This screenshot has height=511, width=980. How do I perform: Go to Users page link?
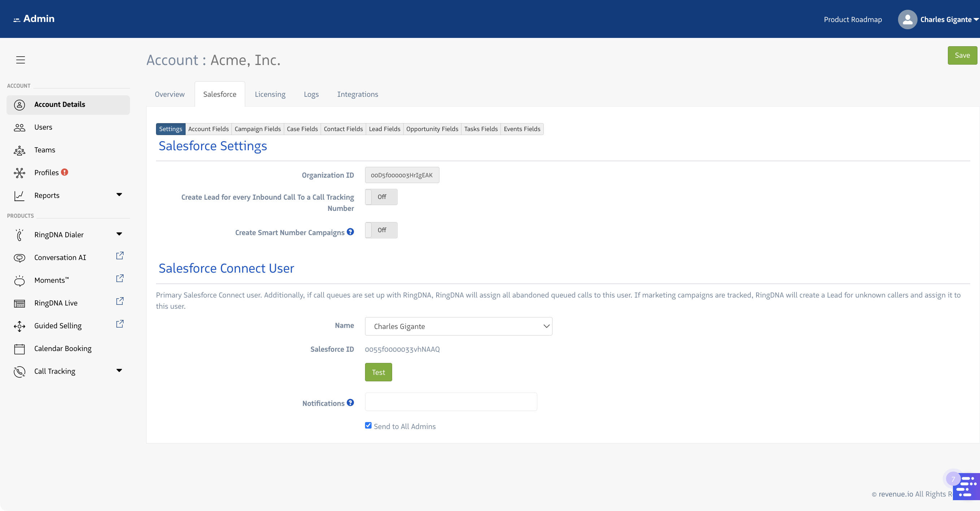click(x=43, y=127)
